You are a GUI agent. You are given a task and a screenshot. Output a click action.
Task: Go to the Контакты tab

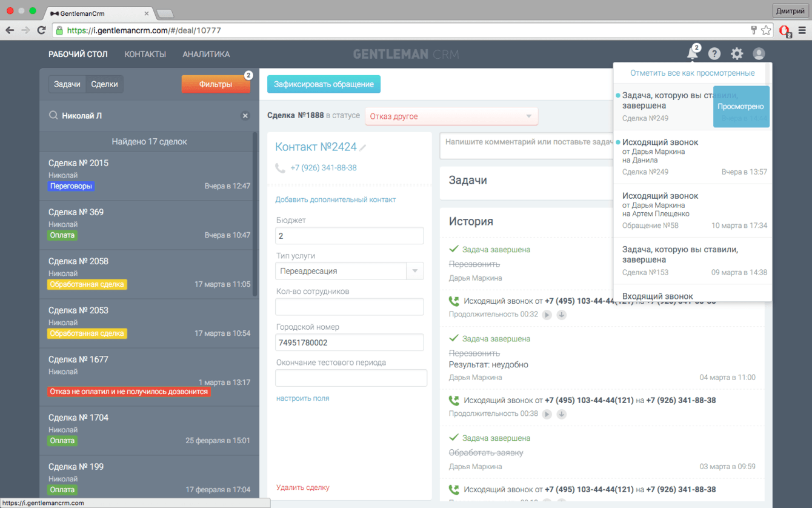pos(145,55)
